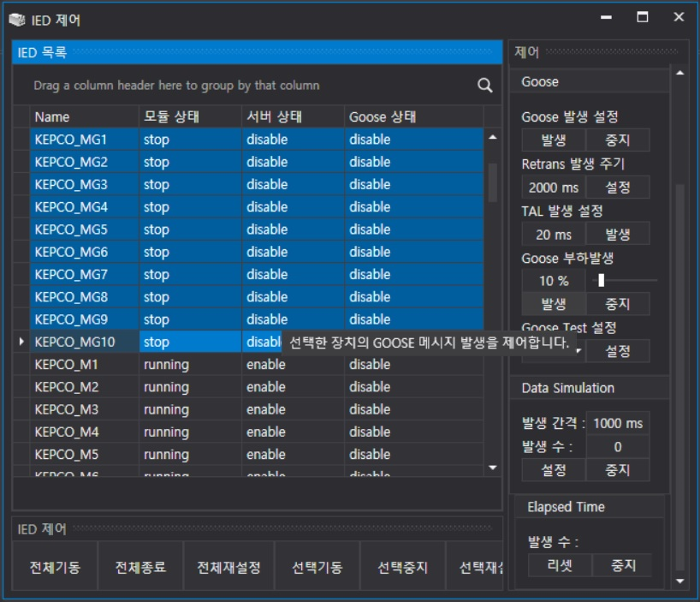The image size is (700, 602).
Task: Edit the Goose 부하발생 10 % field
Action: point(554,281)
